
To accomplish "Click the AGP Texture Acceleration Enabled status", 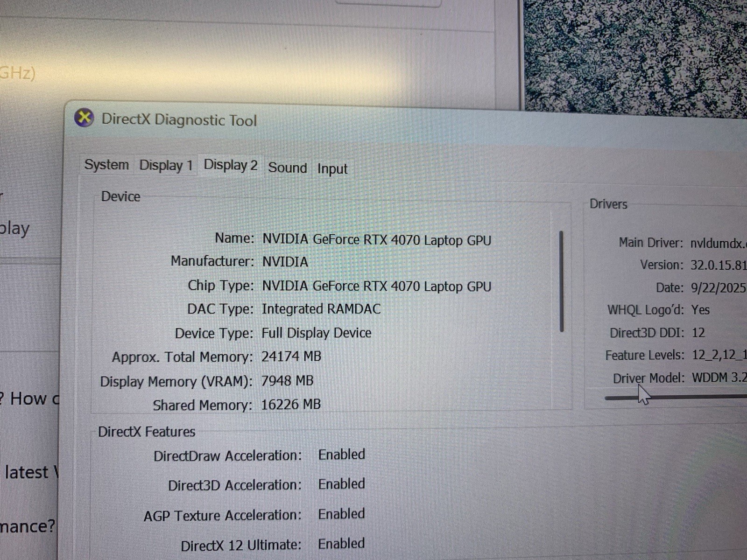I will (342, 514).
